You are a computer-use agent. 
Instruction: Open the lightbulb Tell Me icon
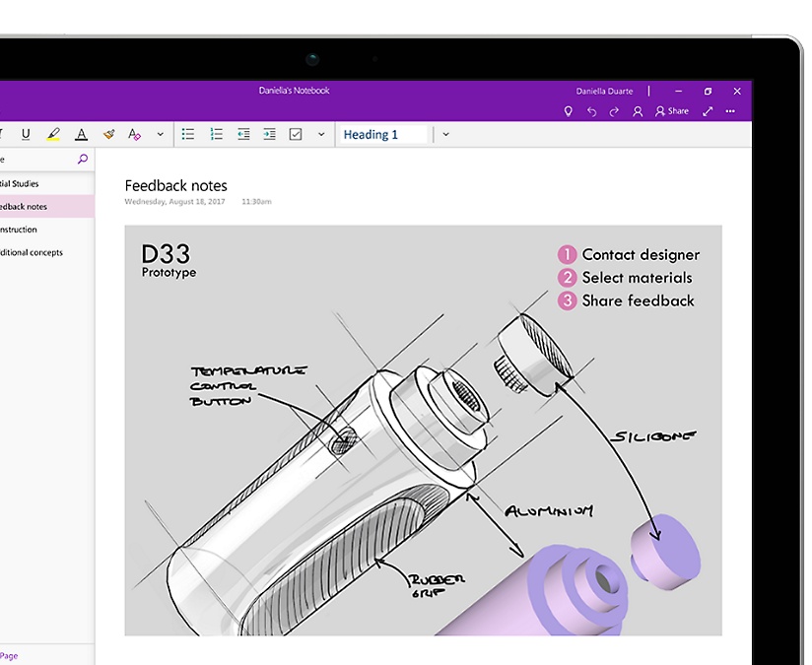[x=568, y=111]
